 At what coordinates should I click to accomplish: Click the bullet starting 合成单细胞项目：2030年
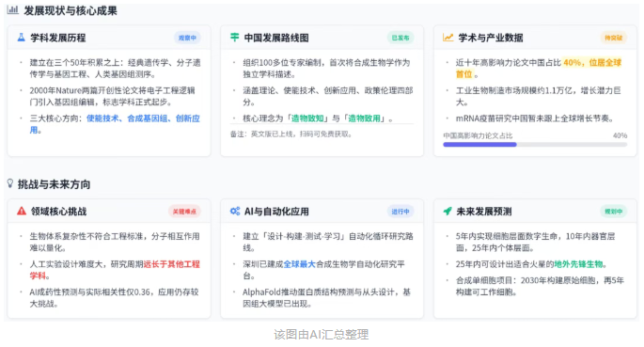click(540, 286)
